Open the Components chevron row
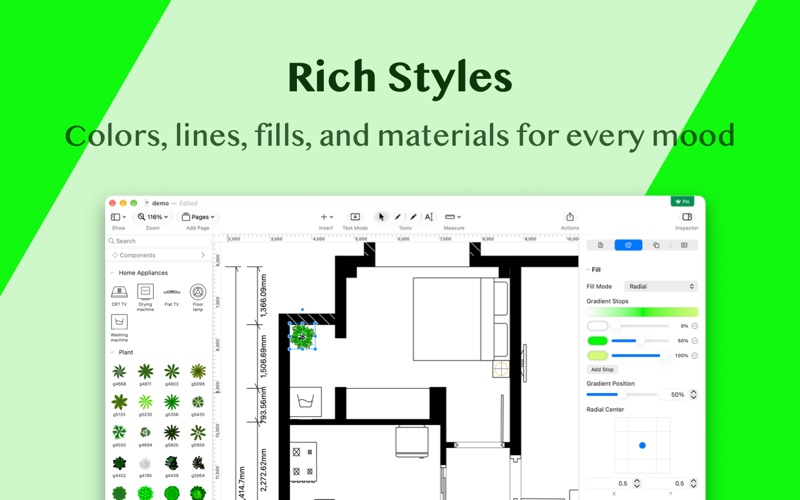The height and width of the screenshot is (500, 800). (159, 255)
